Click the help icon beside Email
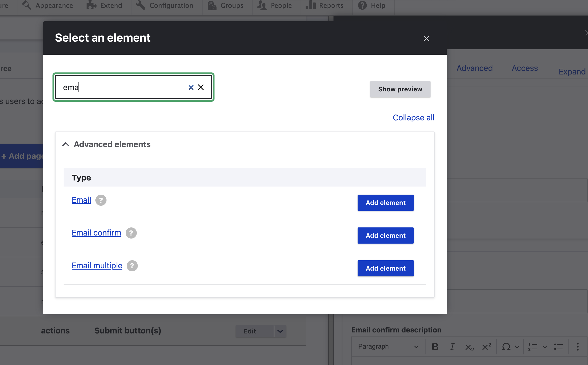588x365 pixels. [x=101, y=200]
